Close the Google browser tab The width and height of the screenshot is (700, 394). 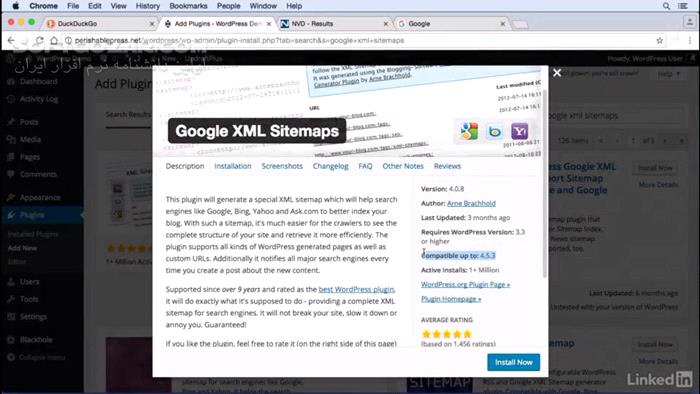[503, 24]
